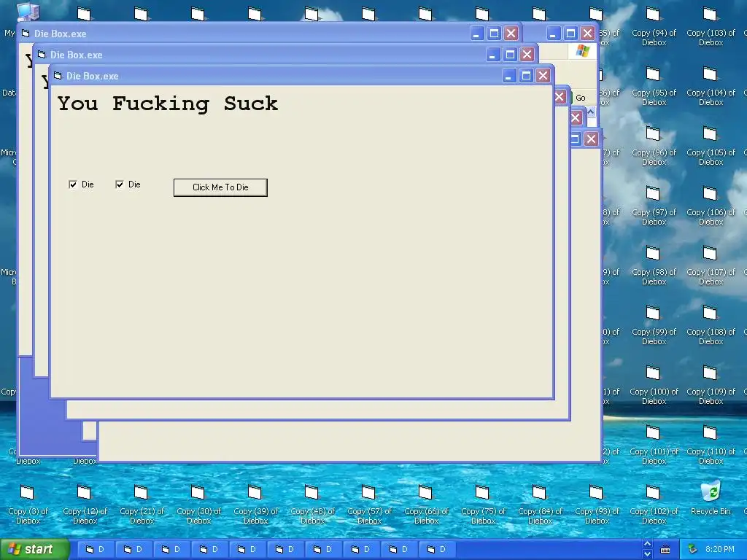The image size is (747, 560).
Task: Select Copy (96) of Diebox icon
Action: pyautogui.click(x=654, y=147)
